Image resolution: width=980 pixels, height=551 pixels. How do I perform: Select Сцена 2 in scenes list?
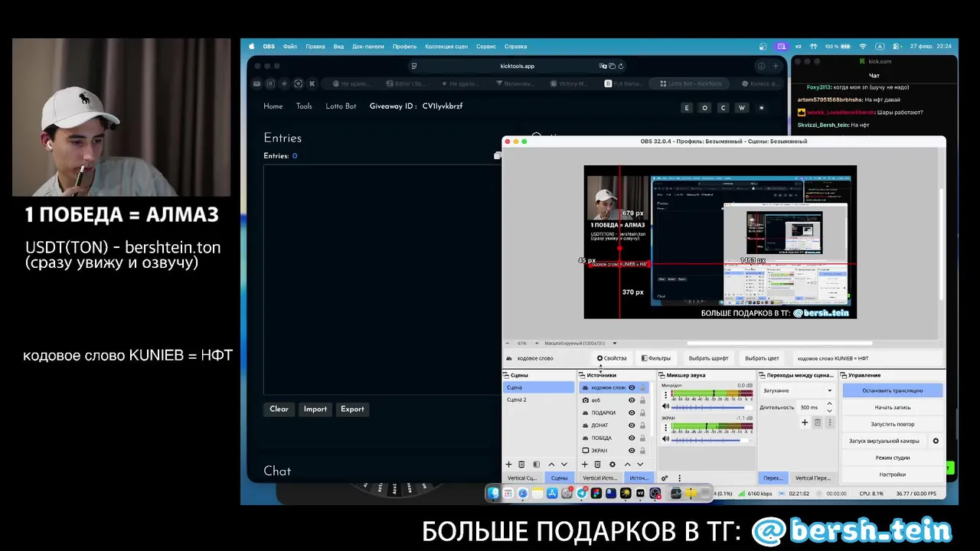[538, 399]
